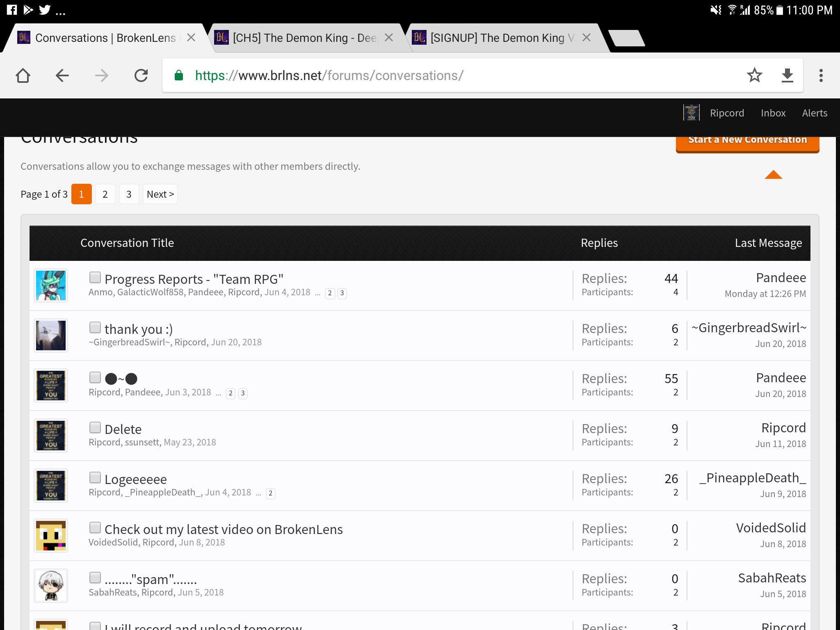
Task: Open the Ripcord user avatar in navbar
Action: click(692, 112)
